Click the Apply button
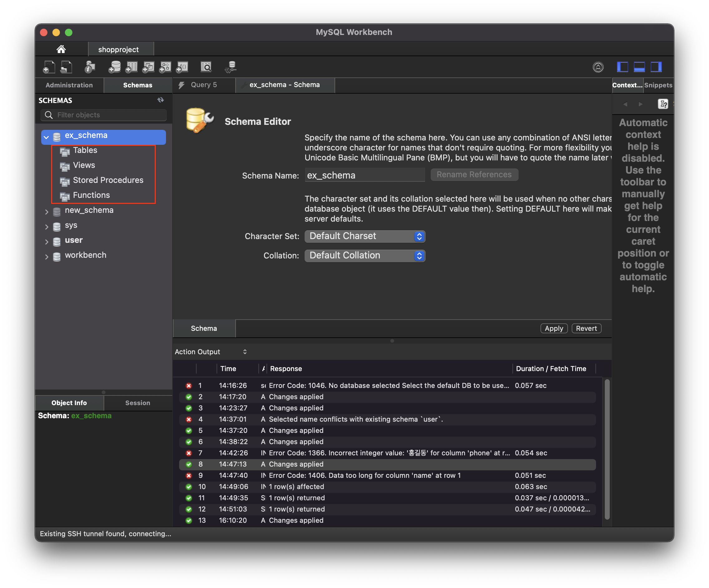 [x=554, y=328]
